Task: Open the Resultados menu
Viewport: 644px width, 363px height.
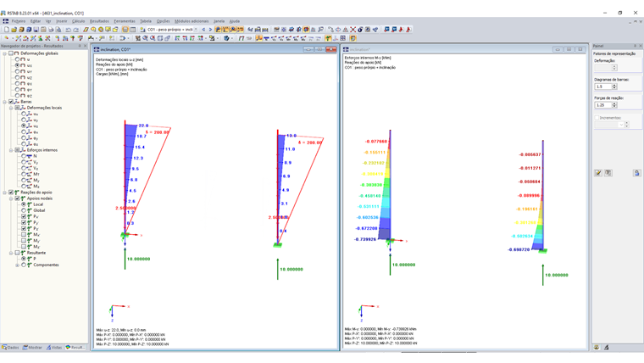Action: [x=99, y=21]
